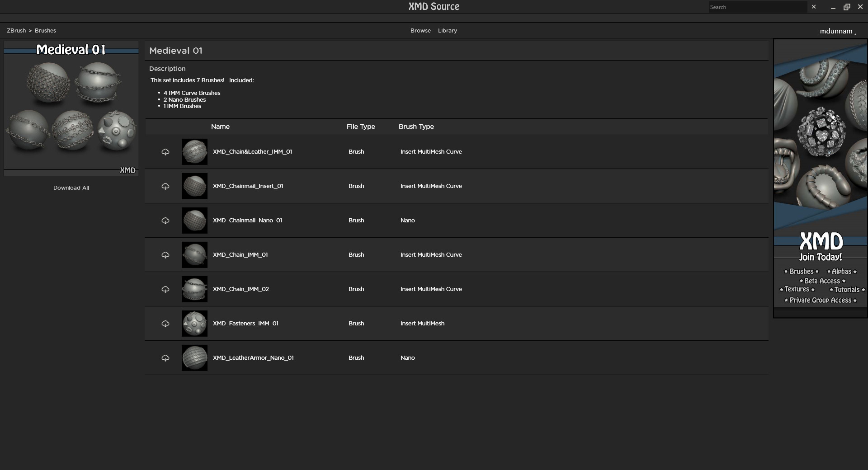This screenshot has width=868, height=470.
Task: Click Insert MultiMesh type of XMD_Fasteners_IMM_01
Action: tap(422, 324)
